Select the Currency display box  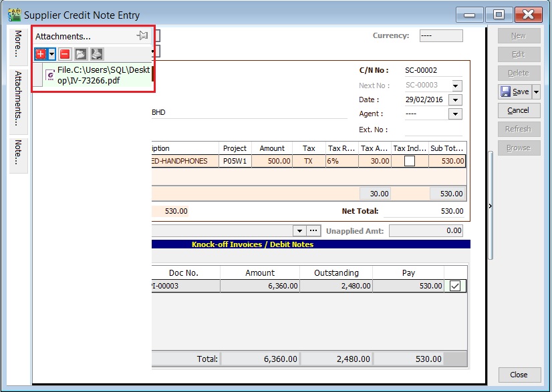click(x=442, y=35)
